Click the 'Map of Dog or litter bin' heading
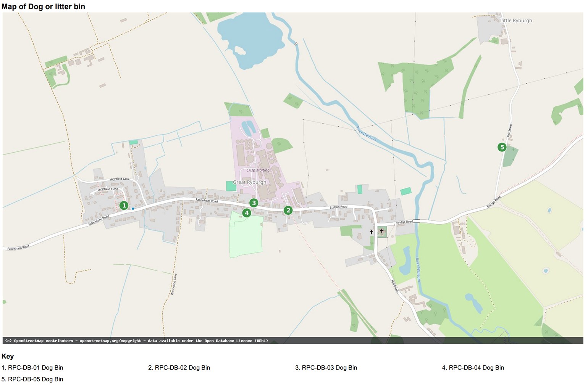Screen dimensions: 588x386 (x=43, y=6)
